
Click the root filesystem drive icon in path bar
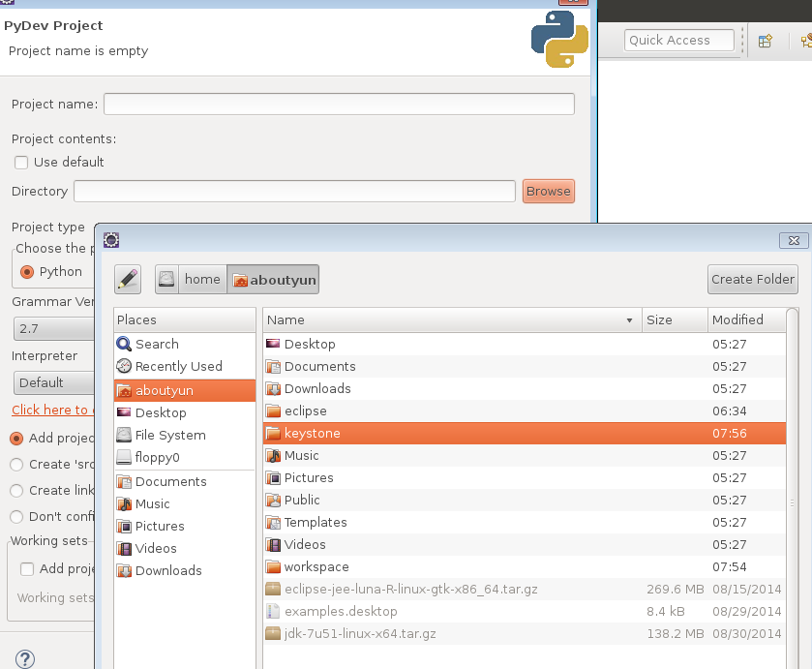click(167, 279)
